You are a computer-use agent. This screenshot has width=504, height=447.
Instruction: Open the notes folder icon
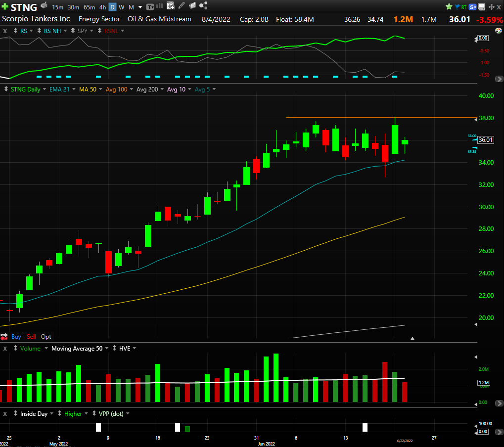tap(192, 5)
